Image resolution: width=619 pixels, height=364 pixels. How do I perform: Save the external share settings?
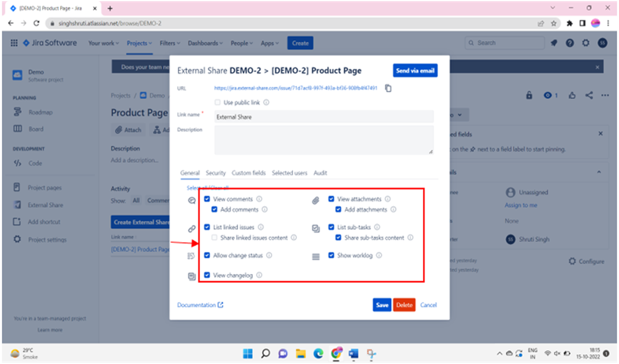click(x=382, y=305)
